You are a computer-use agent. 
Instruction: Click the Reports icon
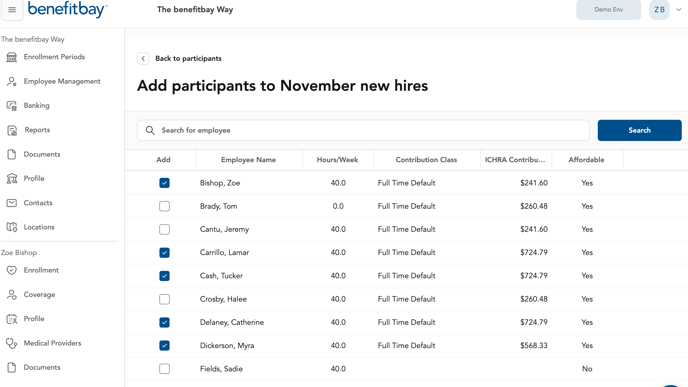pos(12,130)
